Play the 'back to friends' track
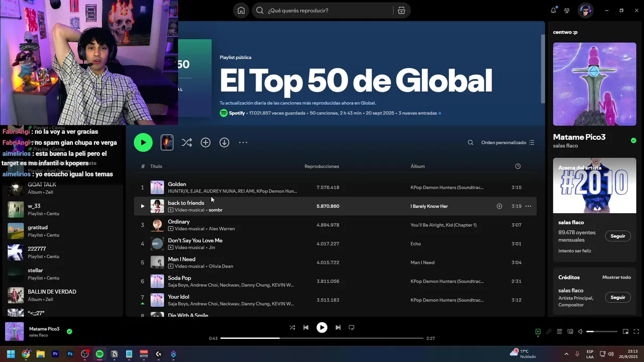The height and width of the screenshot is (362, 644). [142, 206]
